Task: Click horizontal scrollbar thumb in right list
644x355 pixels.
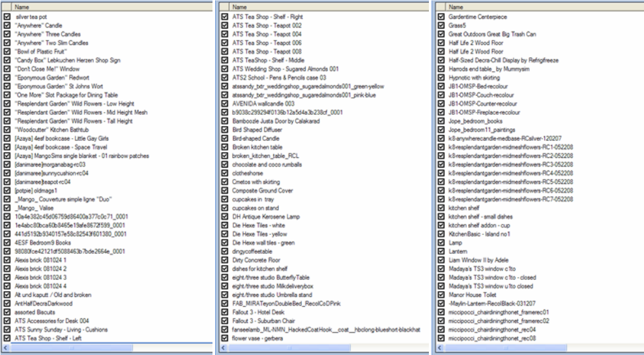Action: pyautogui.click(x=506, y=348)
